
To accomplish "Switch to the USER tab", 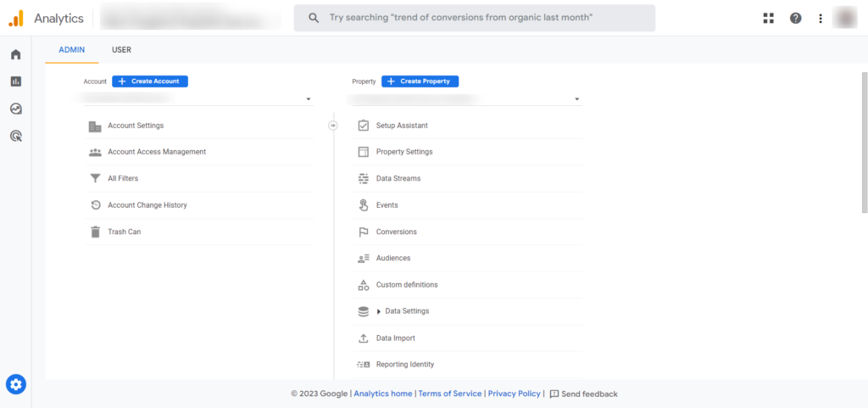I will (x=121, y=50).
